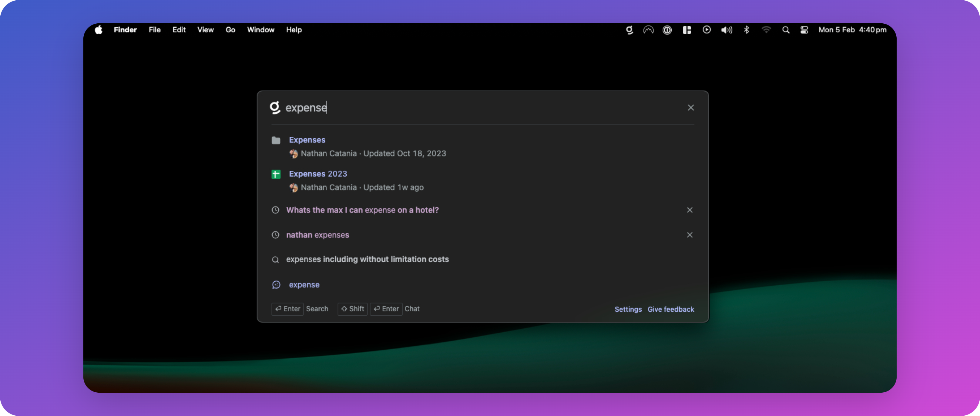Select 'expenses including without limitation costs' suggestion
The height and width of the screenshot is (416, 980).
(x=367, y=259)
